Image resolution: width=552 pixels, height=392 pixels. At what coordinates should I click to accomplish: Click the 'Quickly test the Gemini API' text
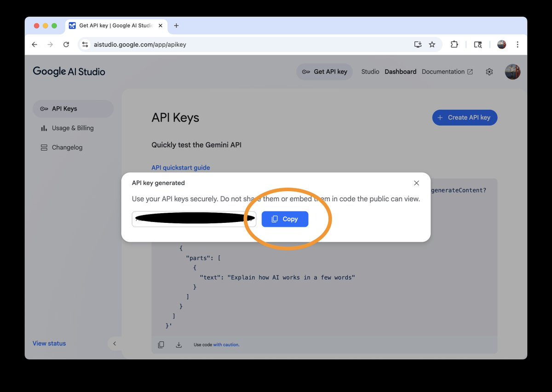(196, 145)
